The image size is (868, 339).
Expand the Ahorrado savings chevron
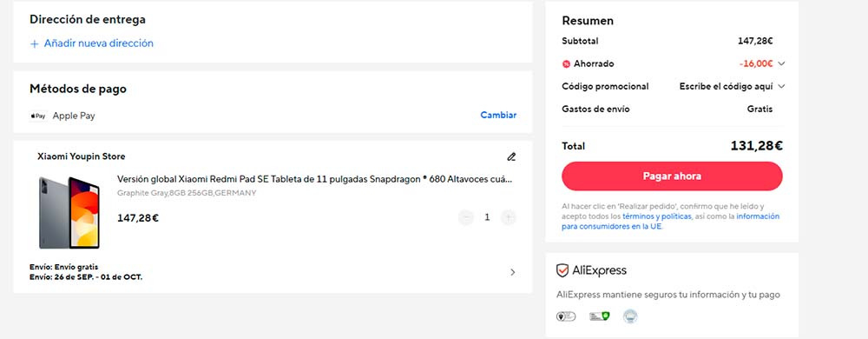pyautogui.click(x=781, y=63)
